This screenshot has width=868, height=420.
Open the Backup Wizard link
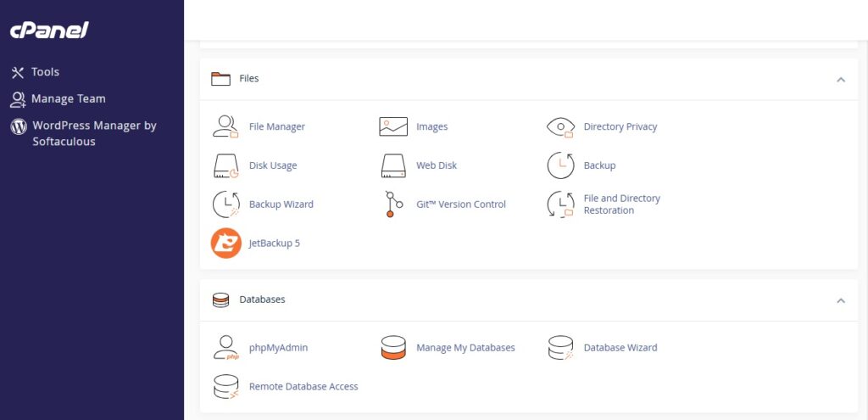coord(281,204)
